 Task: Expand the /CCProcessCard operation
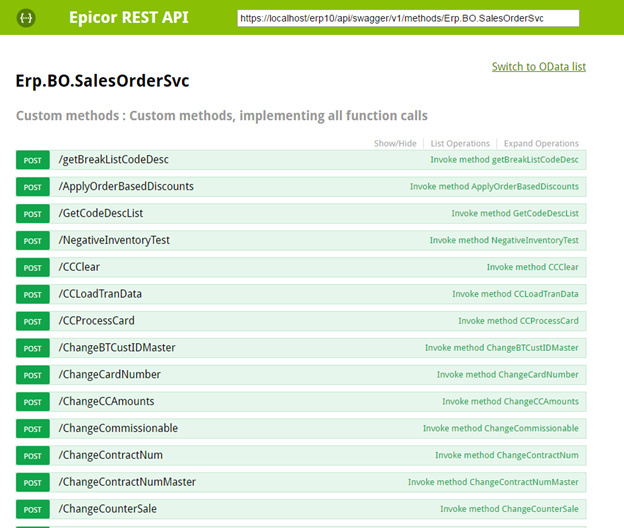point(97,321)
